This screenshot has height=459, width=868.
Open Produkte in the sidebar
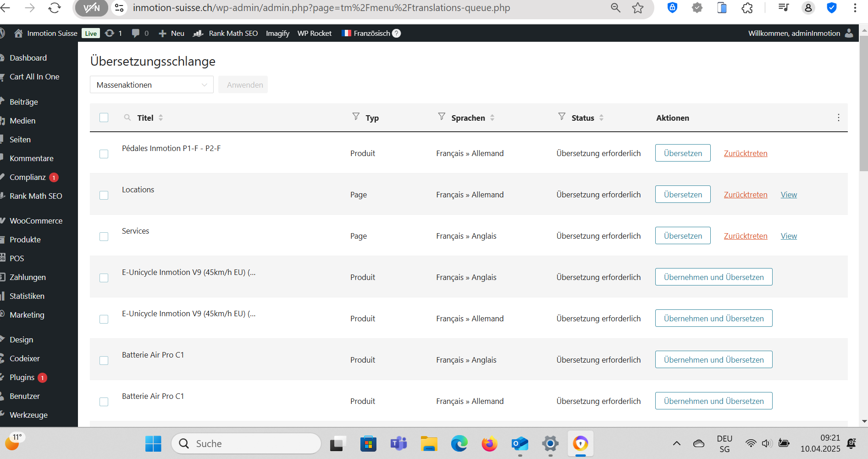pos(25,240)
